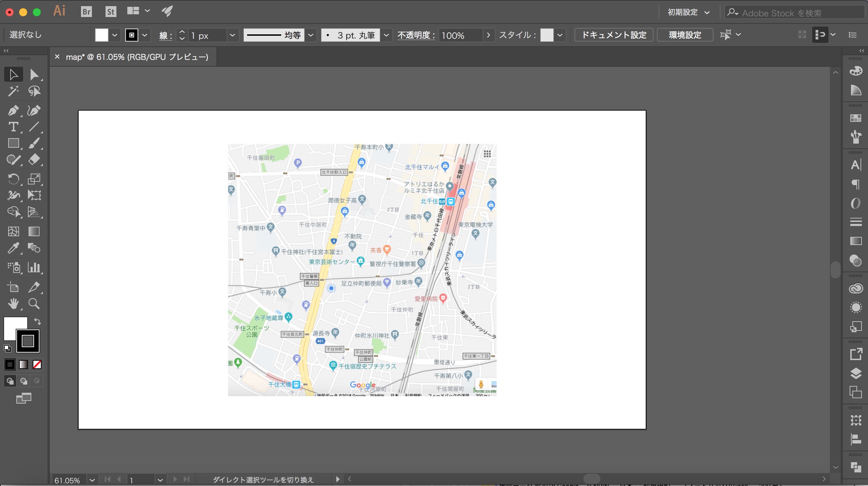
Task: Select the Type tool
Action: (x=14, y=127)
